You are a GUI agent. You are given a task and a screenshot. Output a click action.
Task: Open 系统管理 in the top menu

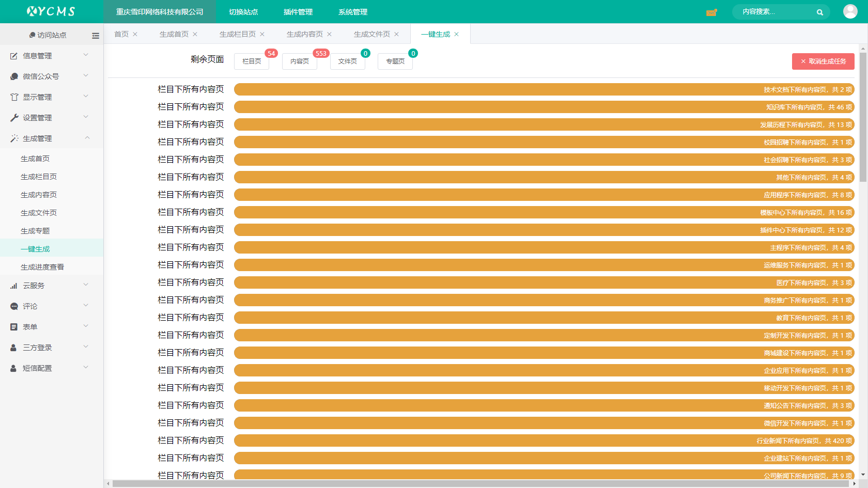tap(353, 12)
